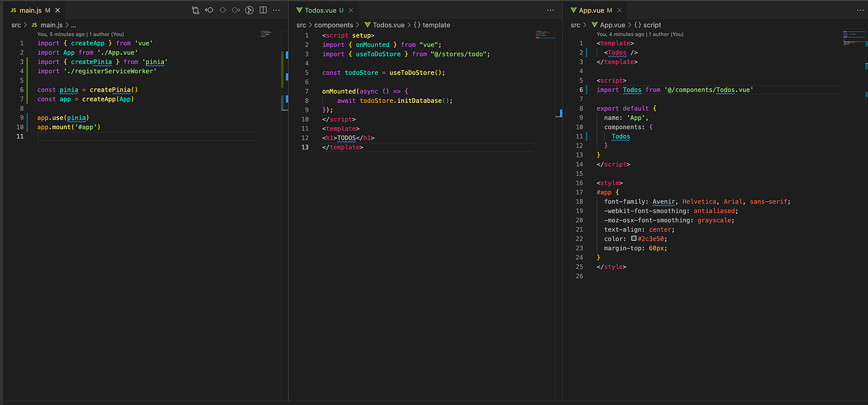Image resolution: width=868 pixels, height=405 pixels.
Task: Close the App.vue tab
Action: 619,11
